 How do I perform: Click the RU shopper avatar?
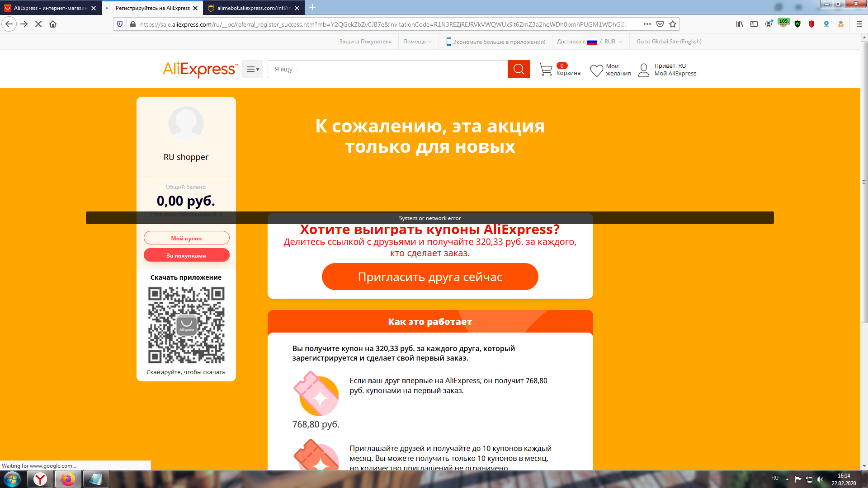click(186, 123)
